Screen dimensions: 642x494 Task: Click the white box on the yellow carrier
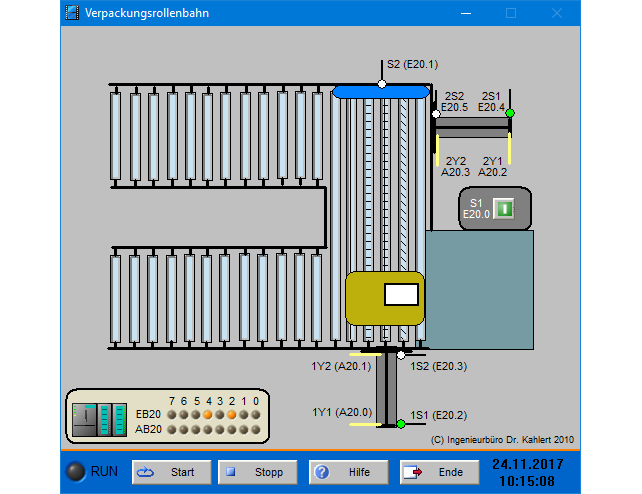401,294
